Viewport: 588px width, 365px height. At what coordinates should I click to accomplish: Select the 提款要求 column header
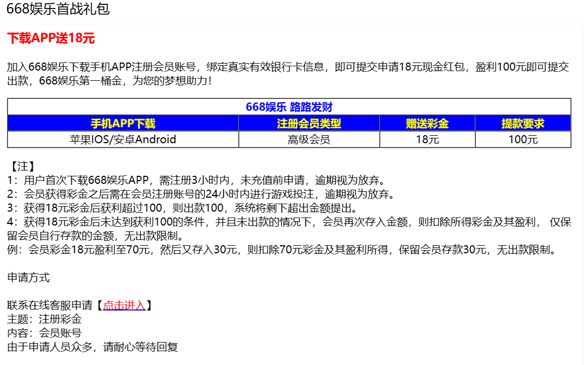pos(523,123)
